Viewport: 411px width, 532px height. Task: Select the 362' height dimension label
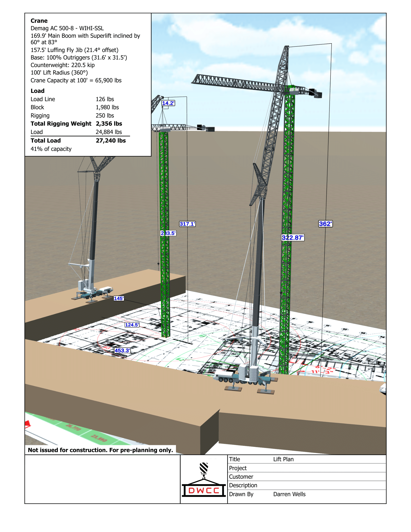[325, 224]
